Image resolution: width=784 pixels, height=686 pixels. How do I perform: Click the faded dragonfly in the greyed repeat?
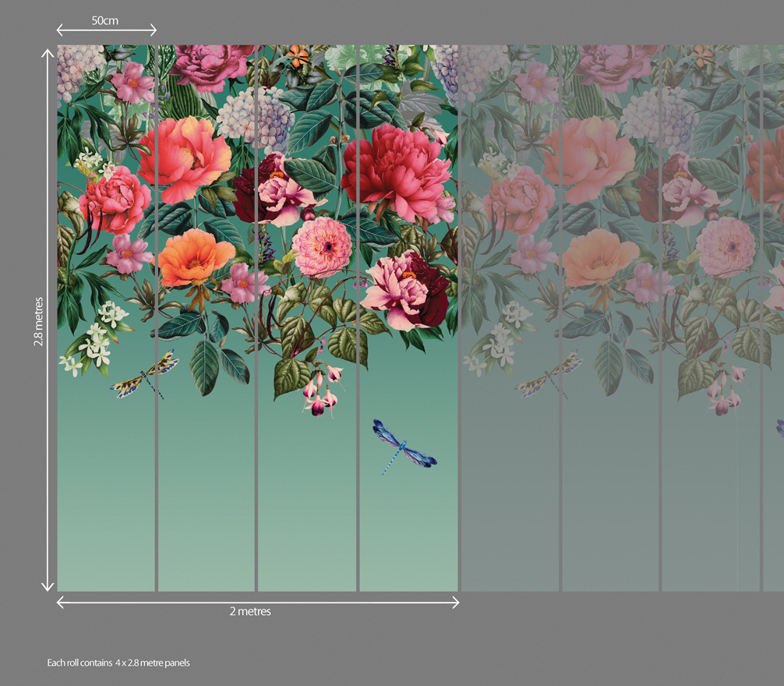[x=550, y=374]
